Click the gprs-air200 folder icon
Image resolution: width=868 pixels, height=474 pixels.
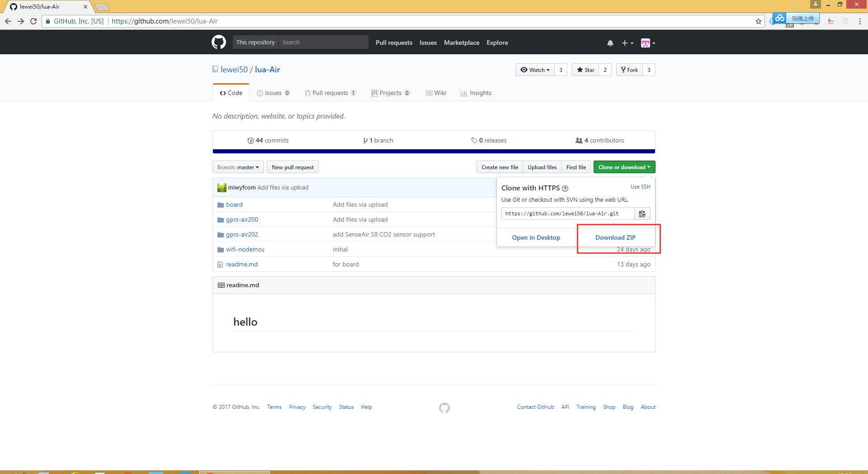(221, 220)
